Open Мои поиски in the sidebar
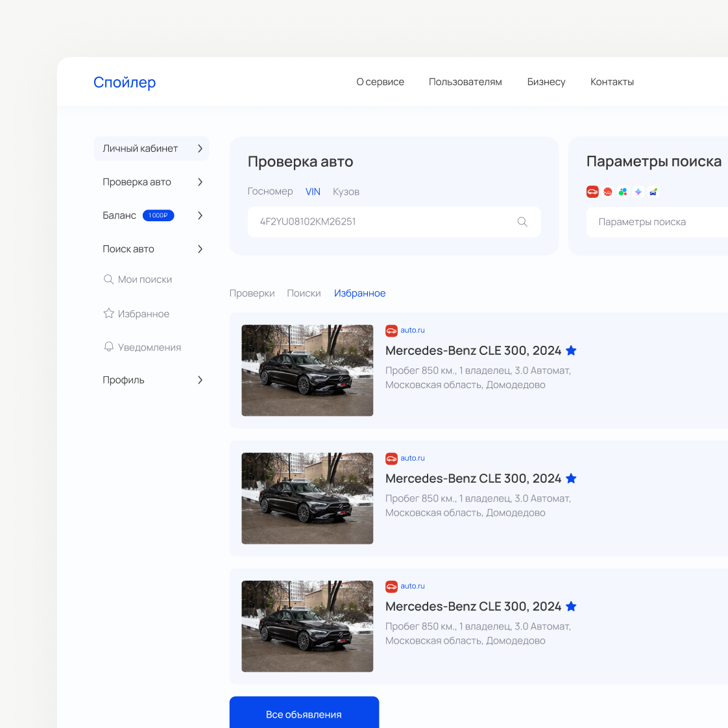The image size is (728, 728). coord(145,280)
